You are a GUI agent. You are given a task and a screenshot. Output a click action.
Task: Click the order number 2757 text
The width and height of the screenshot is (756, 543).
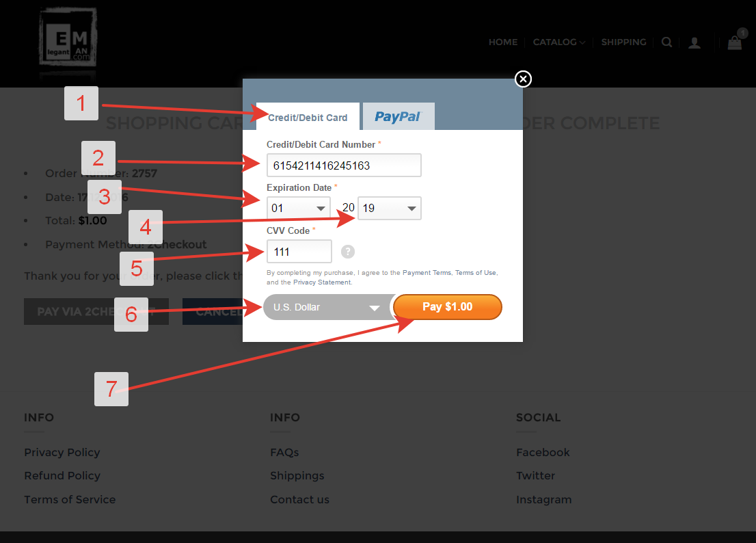pos(145,173)
